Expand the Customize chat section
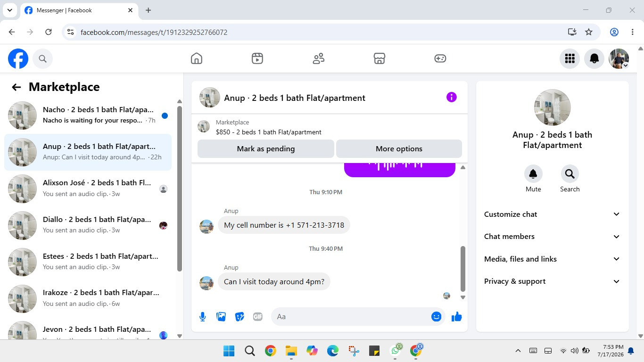 click(552, 214)
